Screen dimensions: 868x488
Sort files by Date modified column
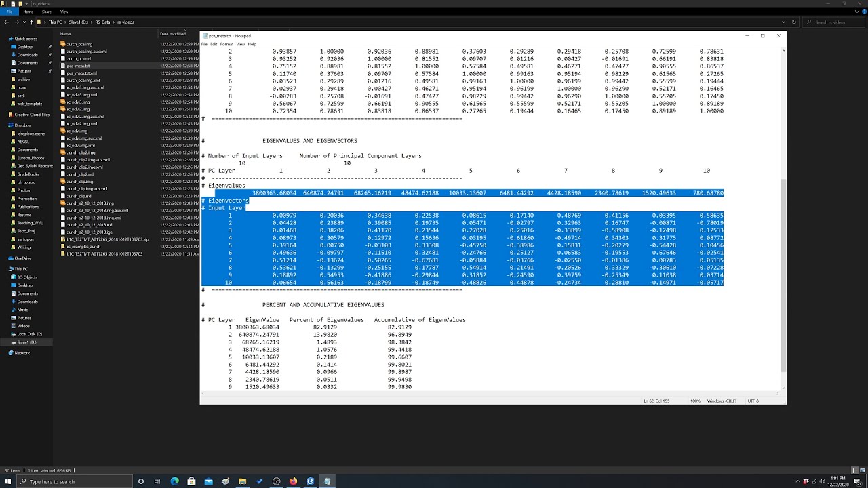click(x=173, y=33)
